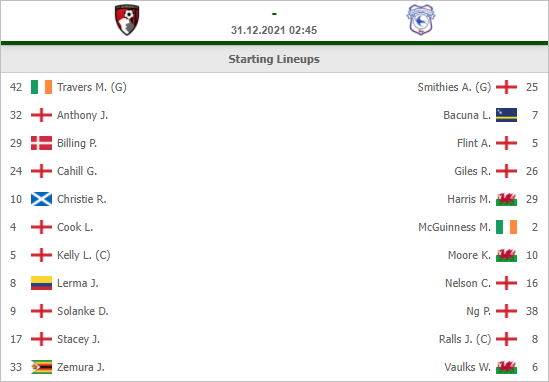Select Moore K. in Cardiff lineup

click(x=469, y=255)
